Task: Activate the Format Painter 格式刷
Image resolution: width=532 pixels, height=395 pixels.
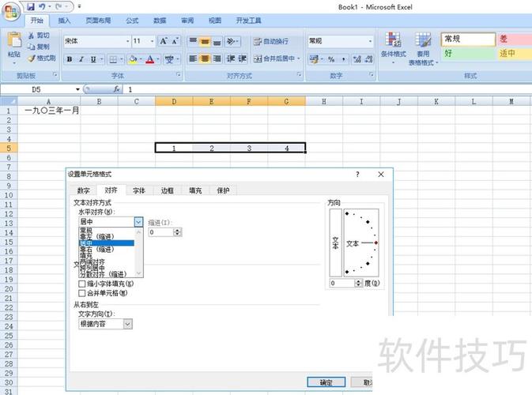Action: pos(42,58)
